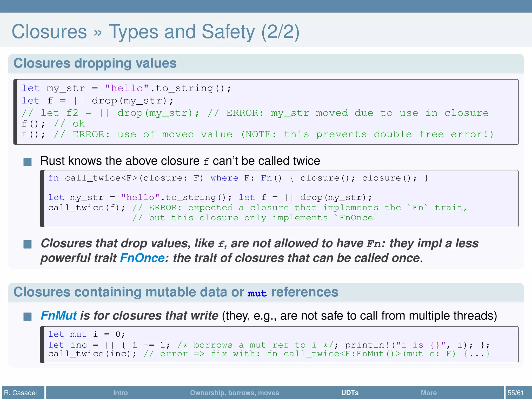Click the square bullet before FnMut sentence

tap(28, 316)
